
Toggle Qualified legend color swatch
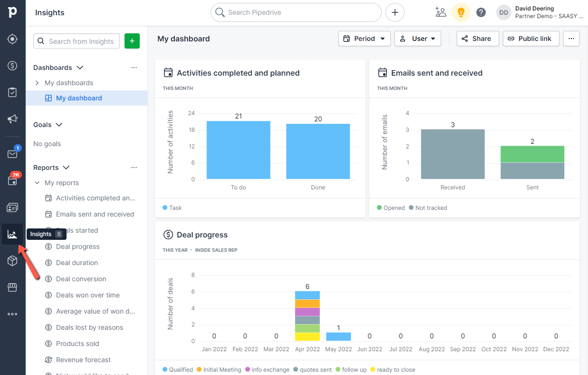165,369
